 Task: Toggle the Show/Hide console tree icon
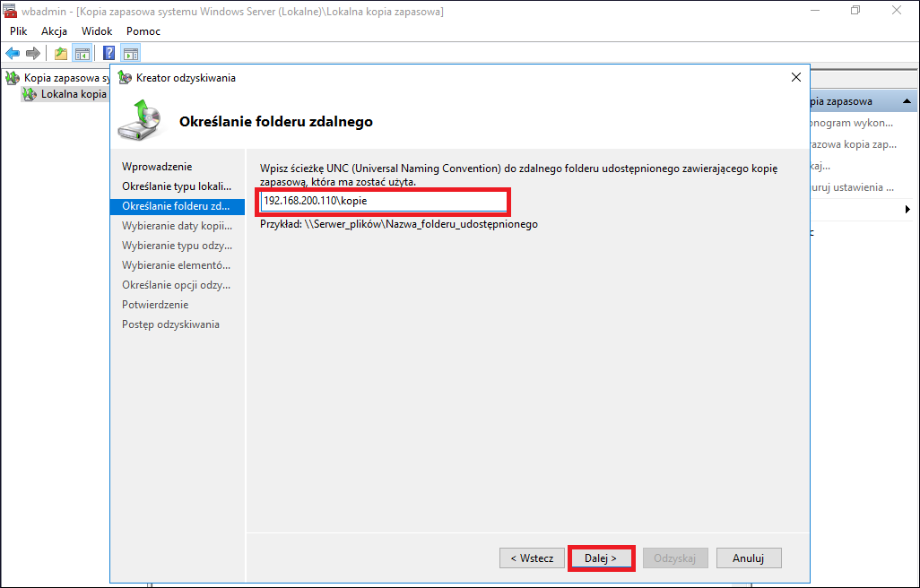[82, 54]
